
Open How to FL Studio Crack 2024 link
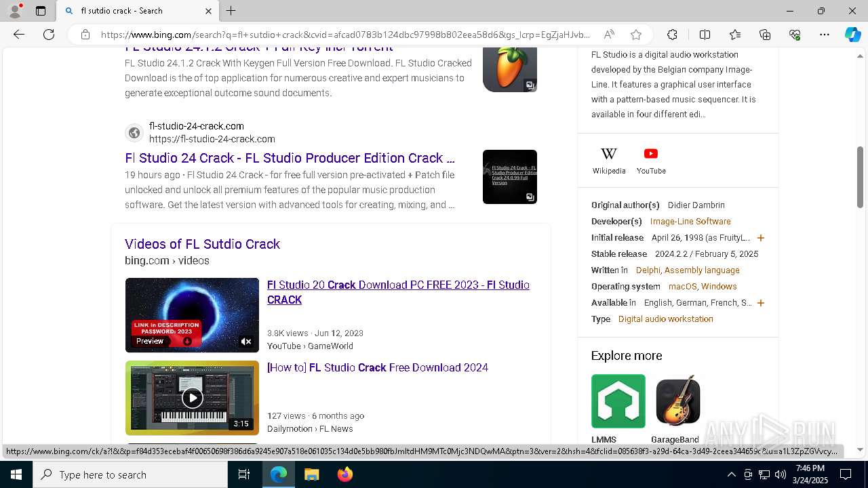click(378, 367)
